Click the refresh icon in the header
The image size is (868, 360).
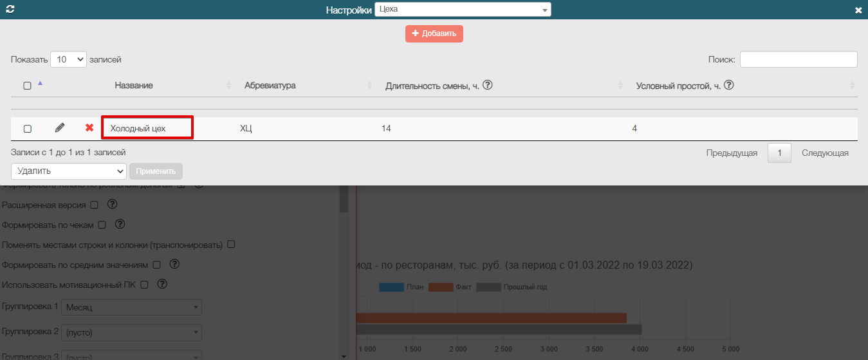point(10,10)
